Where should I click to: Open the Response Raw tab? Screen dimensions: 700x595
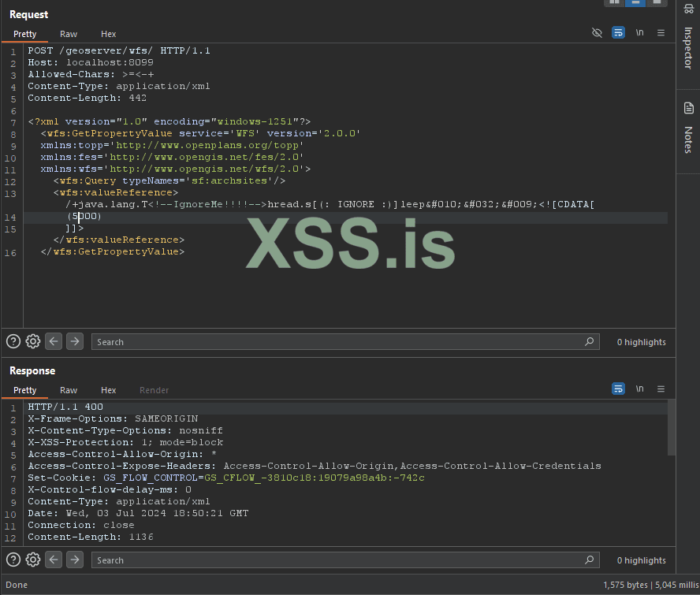tap(69, 390)
